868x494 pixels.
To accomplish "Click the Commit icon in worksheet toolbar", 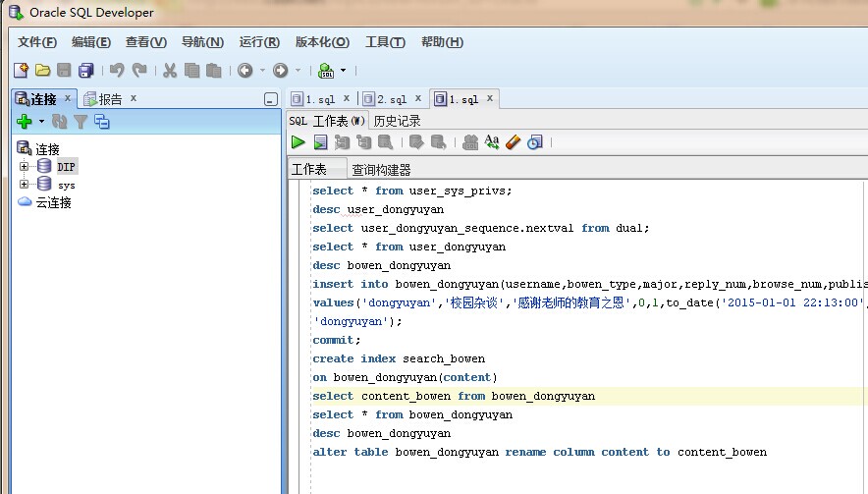I will tap(416, 142).
